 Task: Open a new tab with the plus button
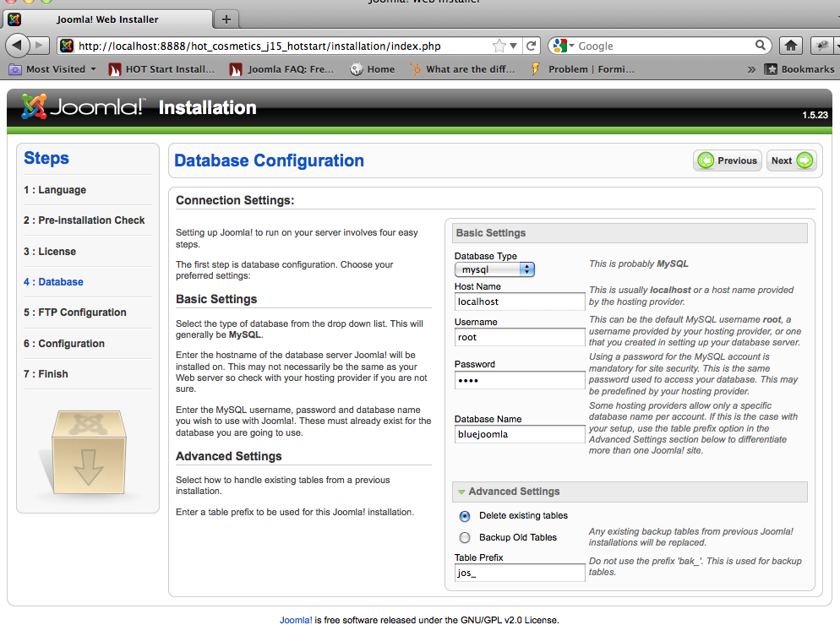coord(226,19)
